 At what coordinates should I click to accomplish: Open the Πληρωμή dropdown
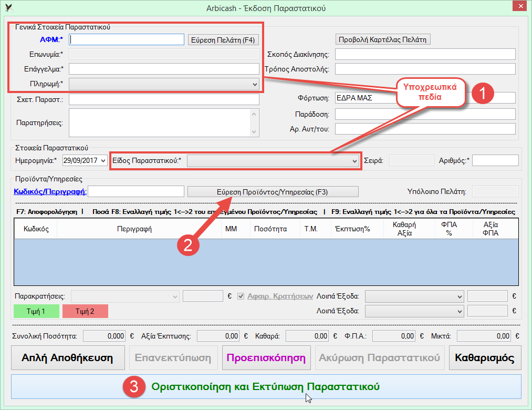coord(255,84)
